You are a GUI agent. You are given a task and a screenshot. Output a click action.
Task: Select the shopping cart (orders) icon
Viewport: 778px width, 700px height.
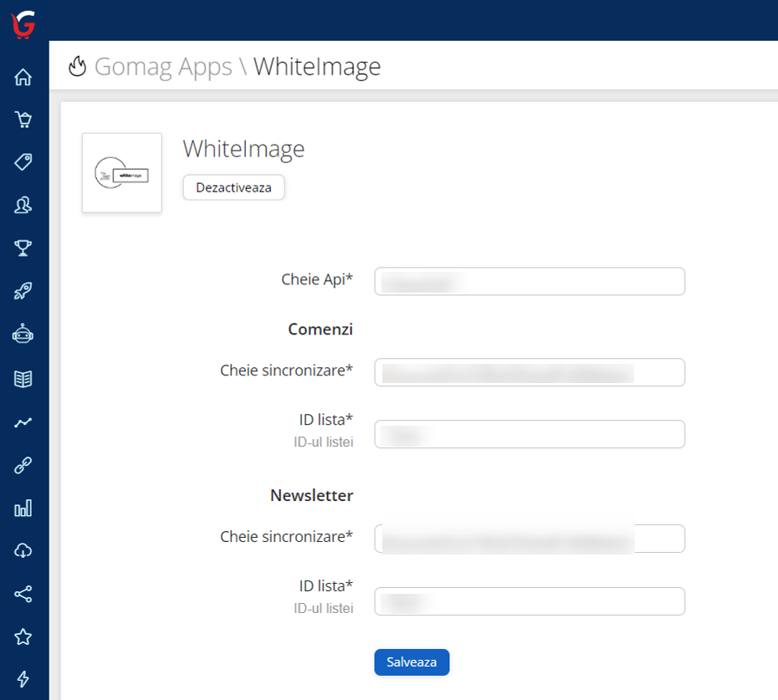23,119
